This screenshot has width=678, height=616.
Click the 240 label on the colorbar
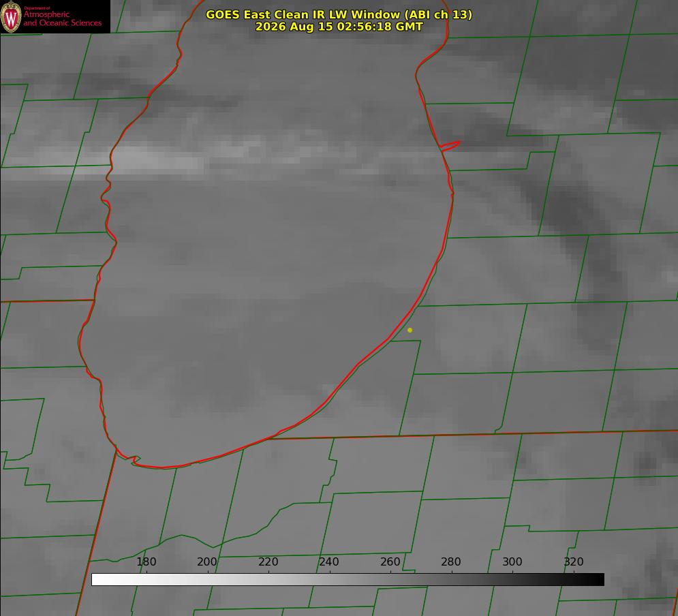point(329,561)
